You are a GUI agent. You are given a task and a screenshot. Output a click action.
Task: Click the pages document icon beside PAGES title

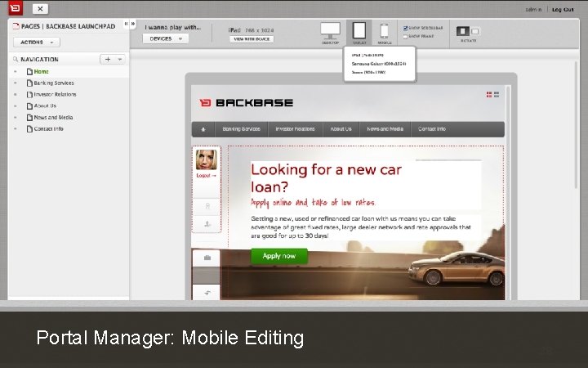pyautogui.click(x=16, y=26)
